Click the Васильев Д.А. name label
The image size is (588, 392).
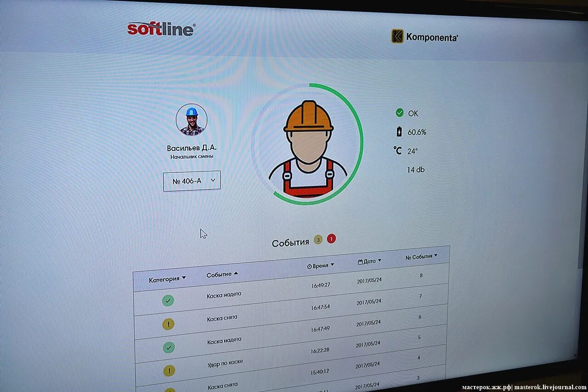[x=192, y=148]
